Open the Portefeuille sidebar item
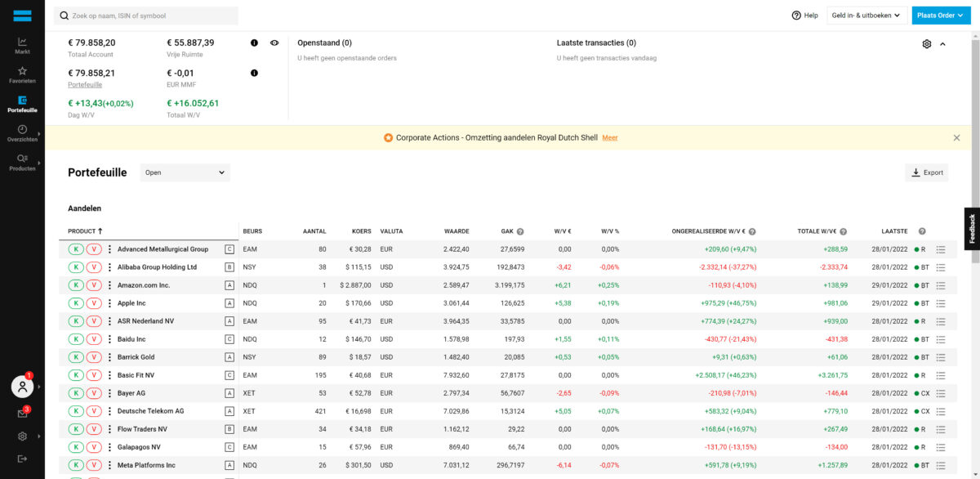The image size is (980, 479). click(x=22, y=104)
